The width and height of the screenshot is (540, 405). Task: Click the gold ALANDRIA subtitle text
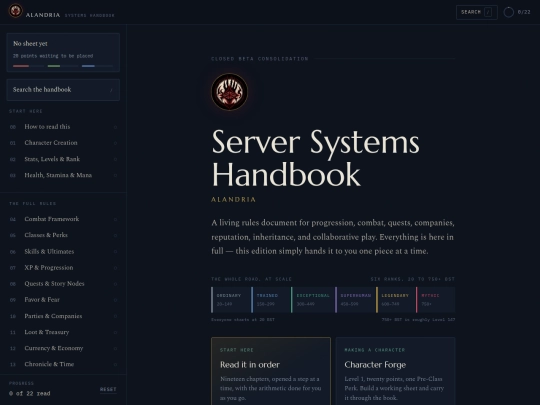(233, 199)
